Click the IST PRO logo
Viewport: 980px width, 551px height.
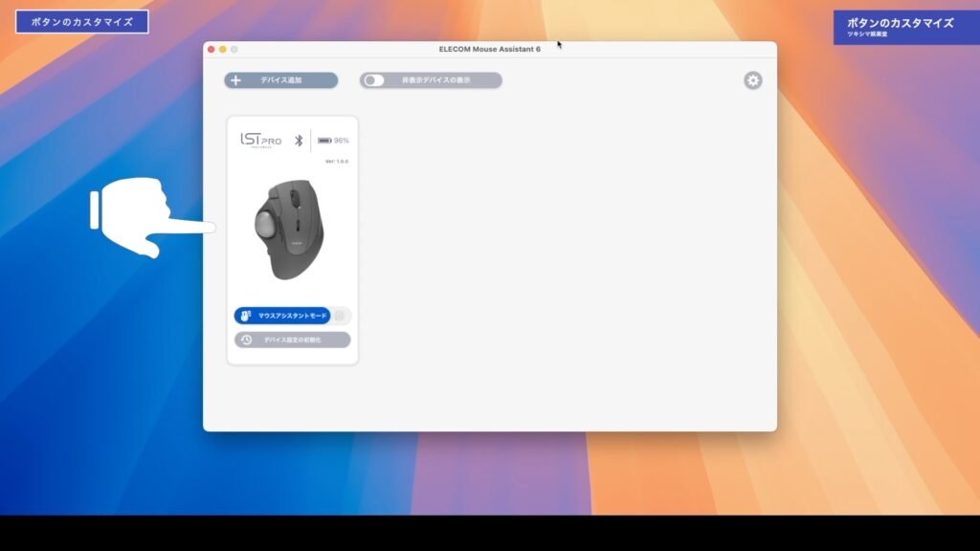pyautogui.click(x=260, y=141)
